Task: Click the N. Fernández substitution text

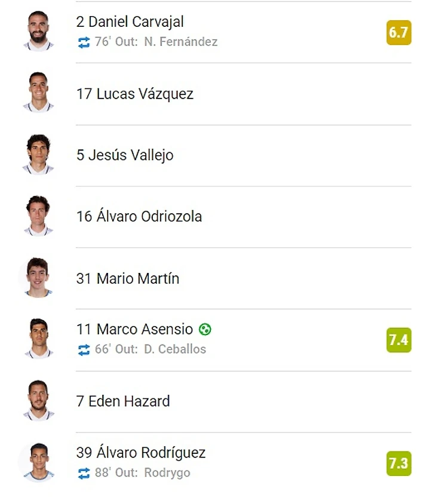Action: click(180, 42)
